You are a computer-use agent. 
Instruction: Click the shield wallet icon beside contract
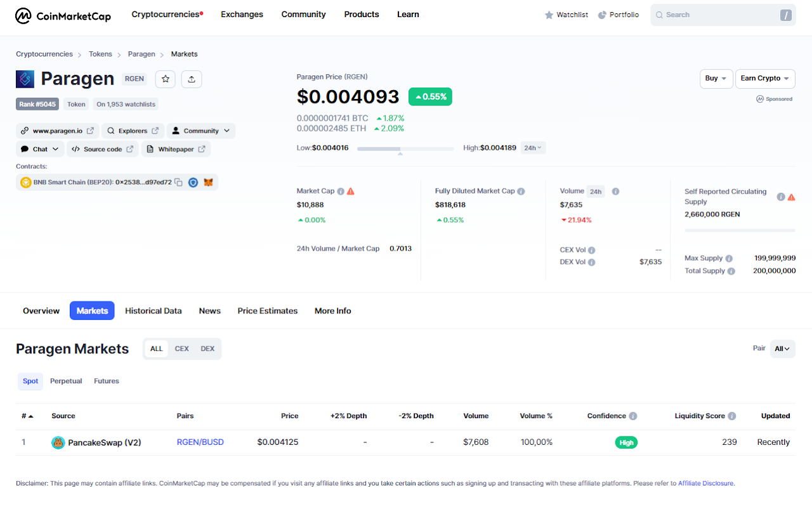pyautogui.click(x=193, y=182)
